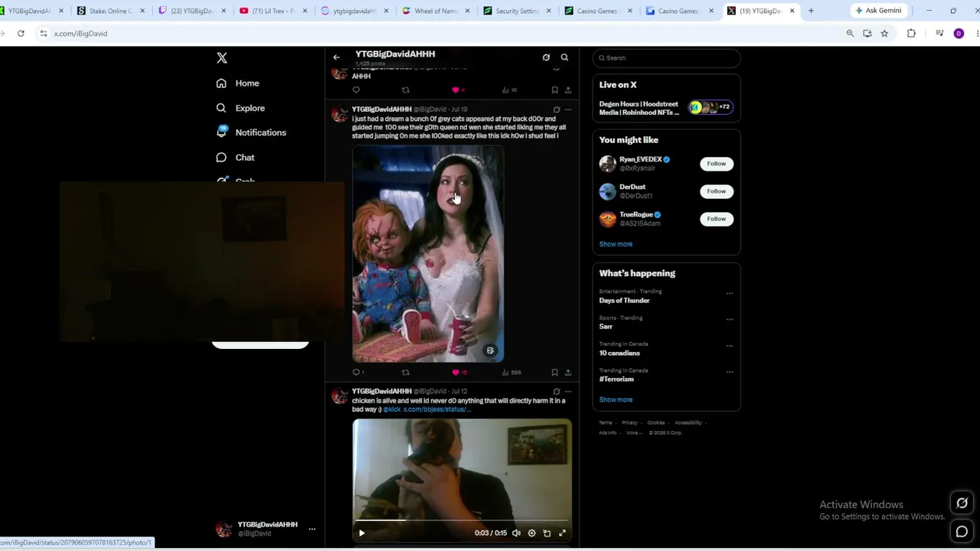This screenshot has width=980, height=551.
Task: Open video playback settings gear
Action: pyautogui.click(x=531, y=533)
